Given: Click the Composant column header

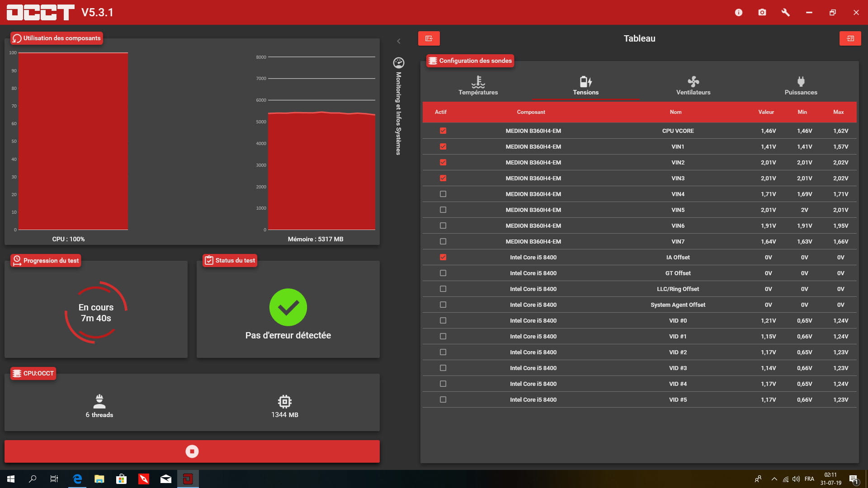Looking at the screenshot, I should pos(531,112).
